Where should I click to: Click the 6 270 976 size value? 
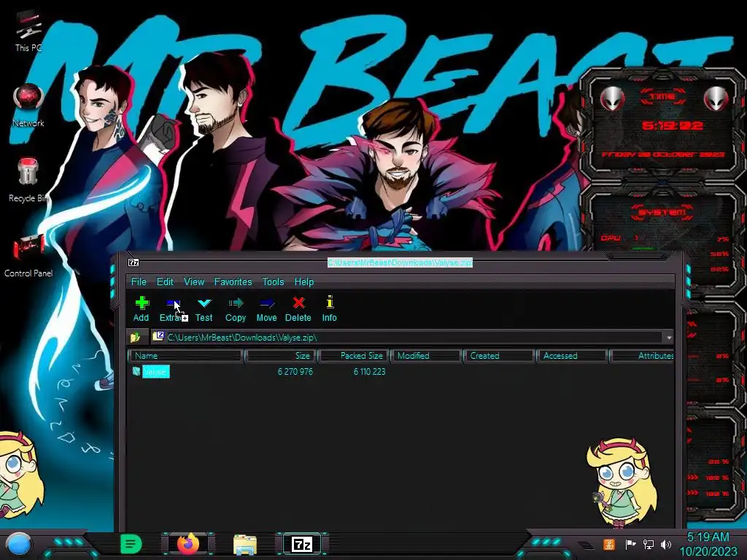click(x=295, y=371)
